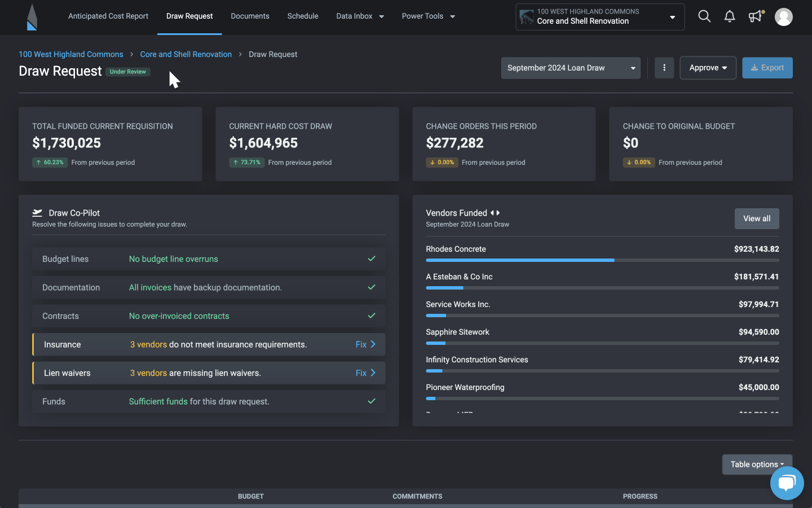Open the announcements megaphone icon
812x508 pixels.
pyautogui.click(x=756, y=16)
